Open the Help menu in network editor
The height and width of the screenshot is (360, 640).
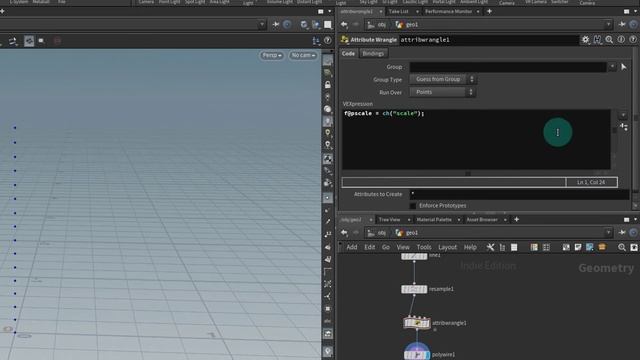pyautogui.click(x=470, y=247)
